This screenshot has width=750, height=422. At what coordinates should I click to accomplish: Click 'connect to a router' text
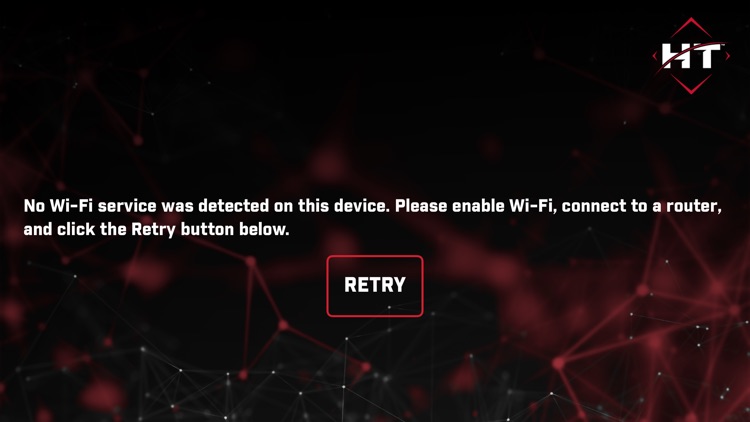pos(641,206)
